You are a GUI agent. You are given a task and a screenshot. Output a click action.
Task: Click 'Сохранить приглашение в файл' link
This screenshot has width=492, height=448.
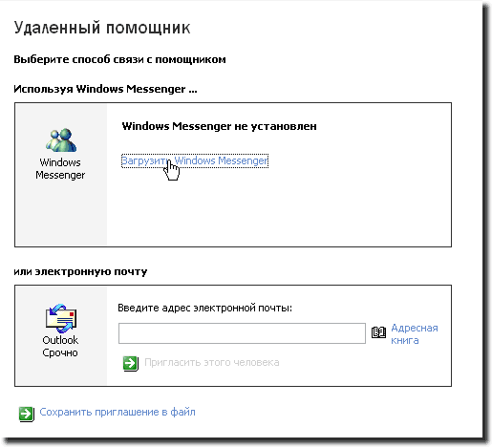pos(118,412)
